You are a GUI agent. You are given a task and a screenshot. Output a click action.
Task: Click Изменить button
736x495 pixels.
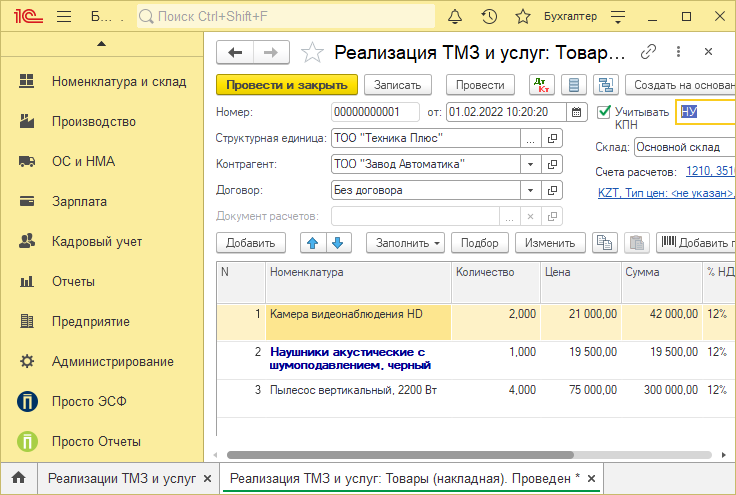tap(550, 243)
